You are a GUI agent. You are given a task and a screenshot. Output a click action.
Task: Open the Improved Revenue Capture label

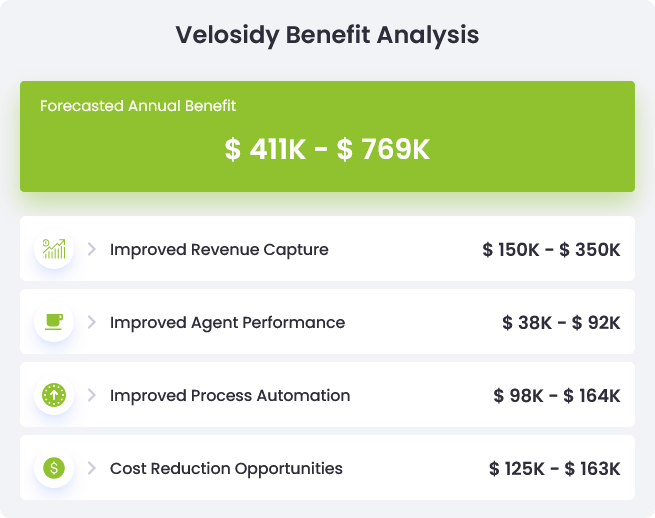pyautogui.click(x=219, y=249)
